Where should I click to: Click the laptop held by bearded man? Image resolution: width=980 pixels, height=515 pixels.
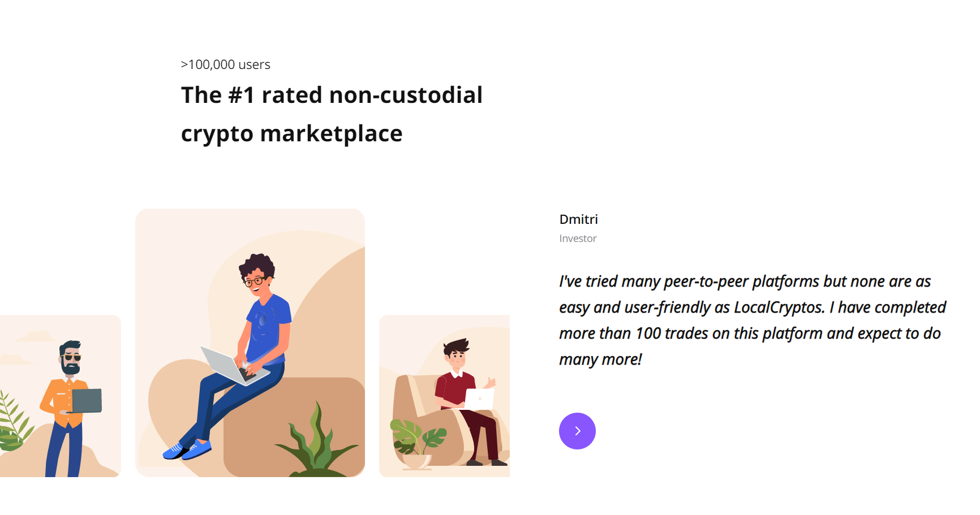[87, 401]
